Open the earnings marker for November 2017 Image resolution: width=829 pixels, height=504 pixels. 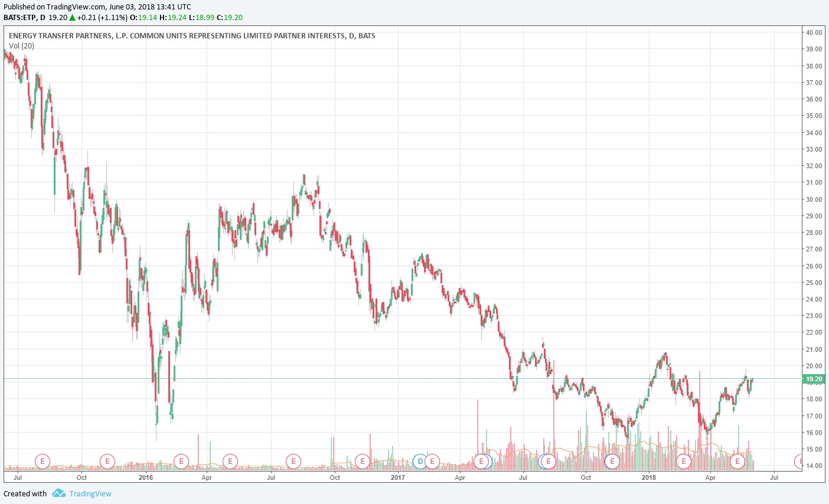pyautogui.click(x=612, y=462)
